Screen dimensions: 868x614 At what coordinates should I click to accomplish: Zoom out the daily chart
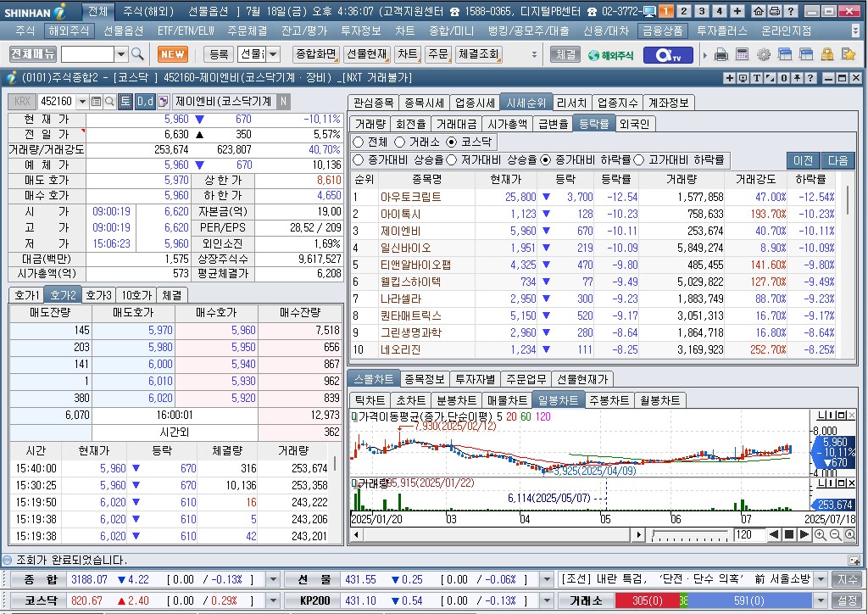[835, 535]
